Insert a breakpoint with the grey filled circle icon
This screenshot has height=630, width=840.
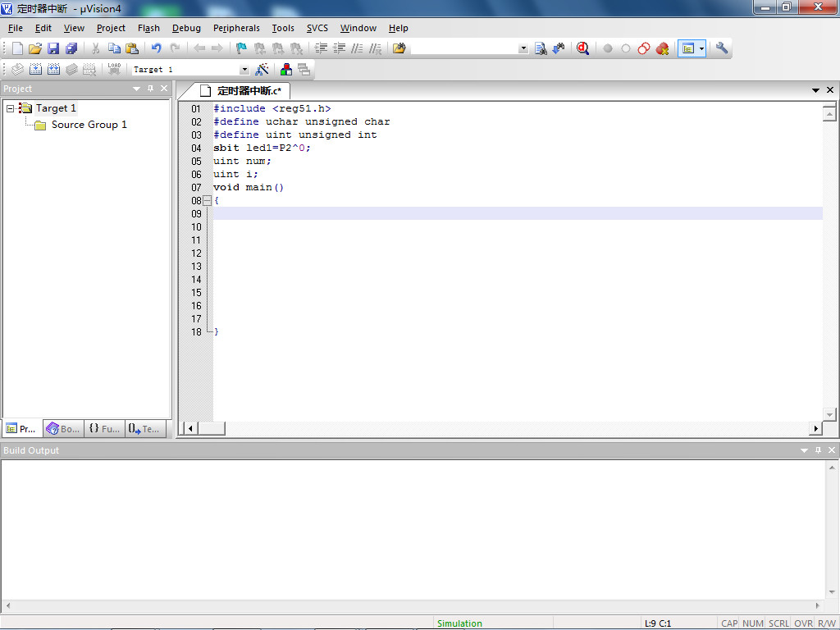pos(608,48)
